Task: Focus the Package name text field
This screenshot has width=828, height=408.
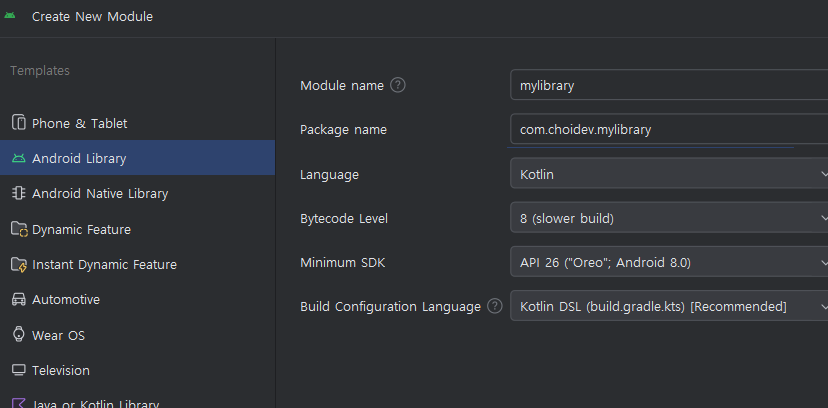Action: click(x=668, y=129)
